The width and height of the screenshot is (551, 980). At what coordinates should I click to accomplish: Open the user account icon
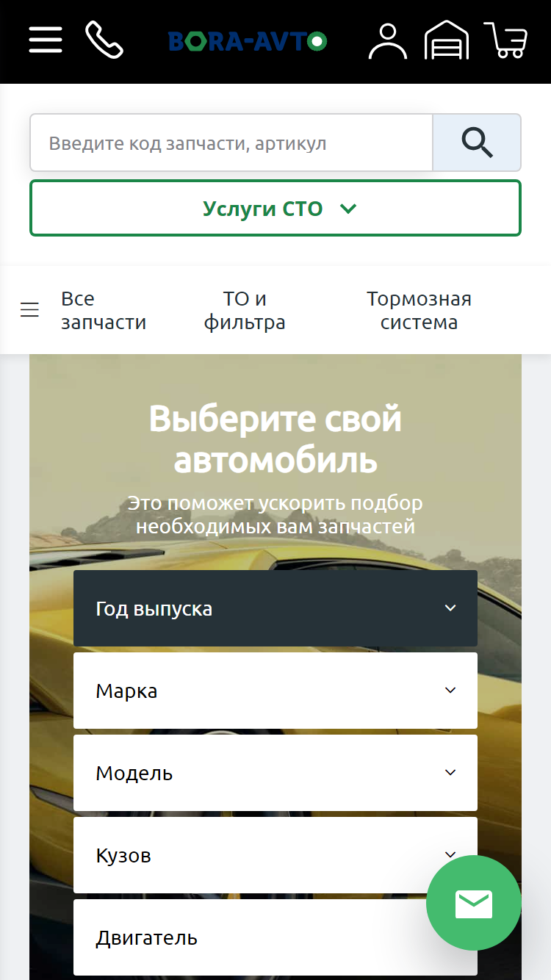pyautogui.click(x=388, y=40)
